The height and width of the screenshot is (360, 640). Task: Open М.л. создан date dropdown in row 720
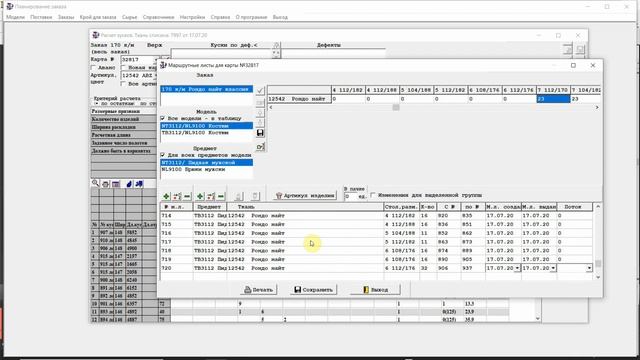point(517,268)
